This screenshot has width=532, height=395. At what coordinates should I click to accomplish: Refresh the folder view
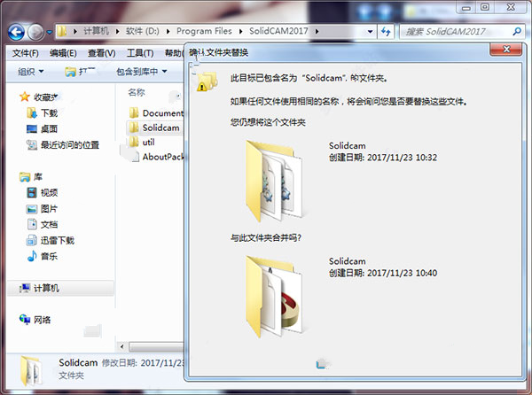pos(386,32)
